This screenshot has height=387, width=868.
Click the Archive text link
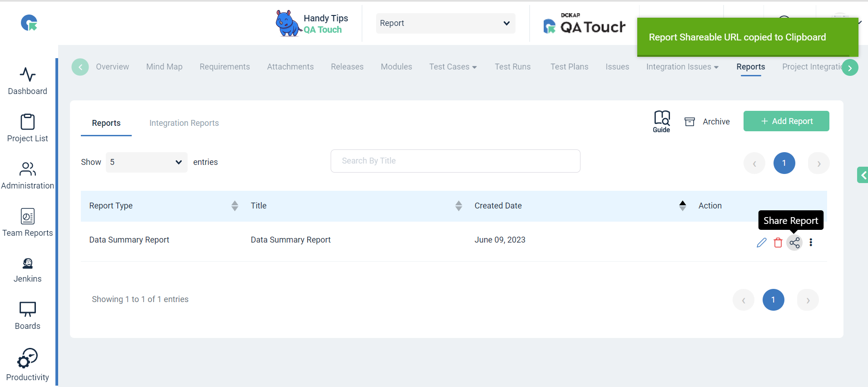[x=716, y=122]
